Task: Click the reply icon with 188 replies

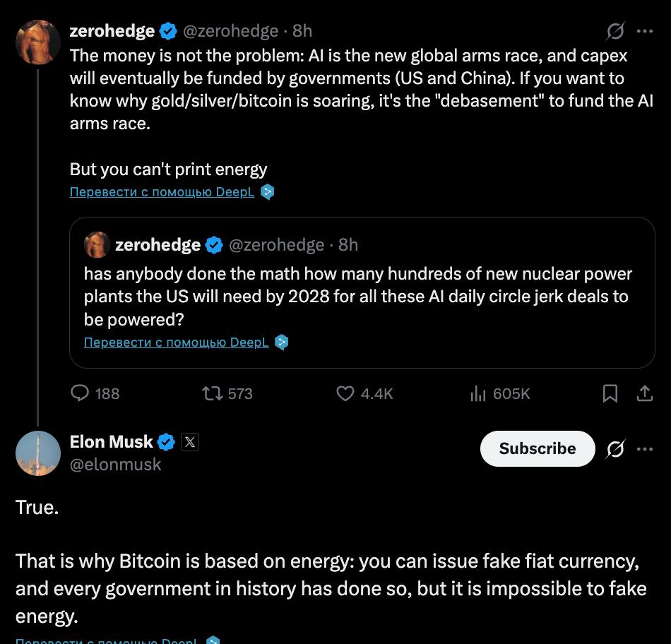Action: (x=81, y=393)
